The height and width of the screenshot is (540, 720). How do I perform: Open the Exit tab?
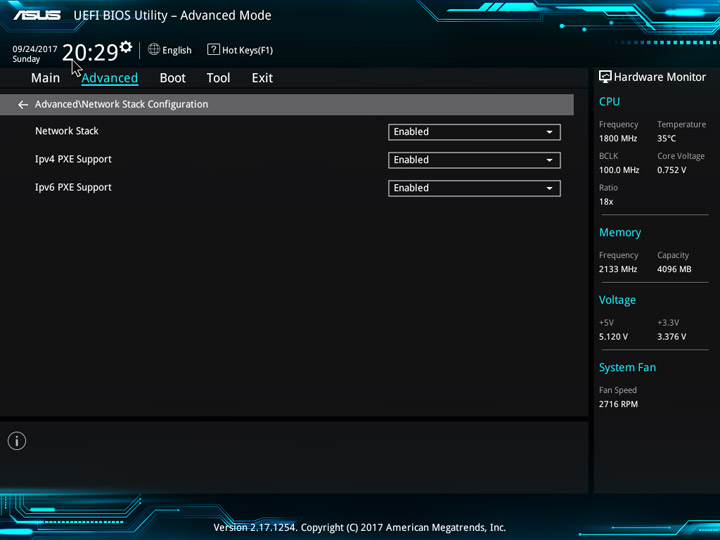(x=262, y=78)
